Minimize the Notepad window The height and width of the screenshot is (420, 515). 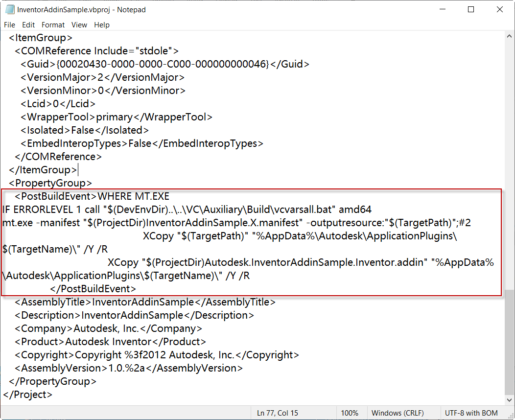443,9
